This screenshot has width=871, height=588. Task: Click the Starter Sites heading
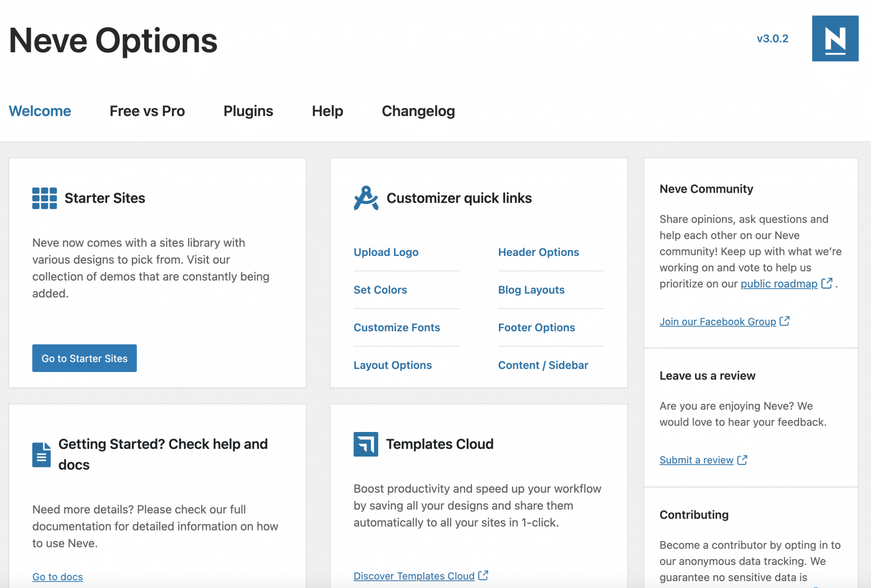[105, 198]
